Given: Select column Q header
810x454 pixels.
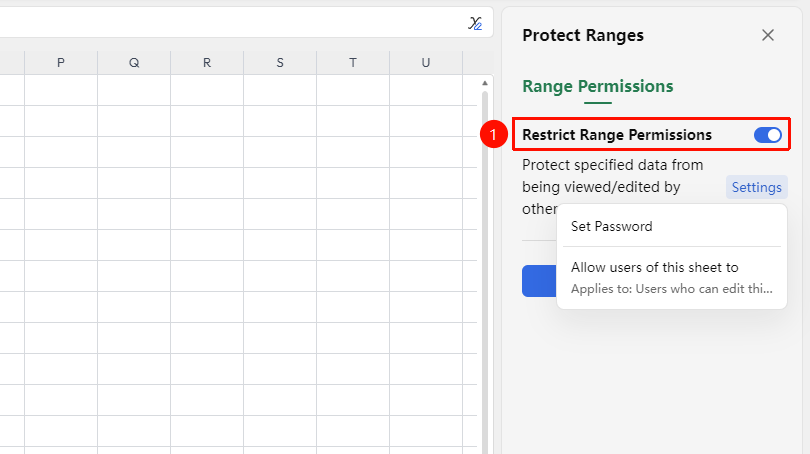Looking at the screenshot, I should pyautogui.click(x=134, y=63).
